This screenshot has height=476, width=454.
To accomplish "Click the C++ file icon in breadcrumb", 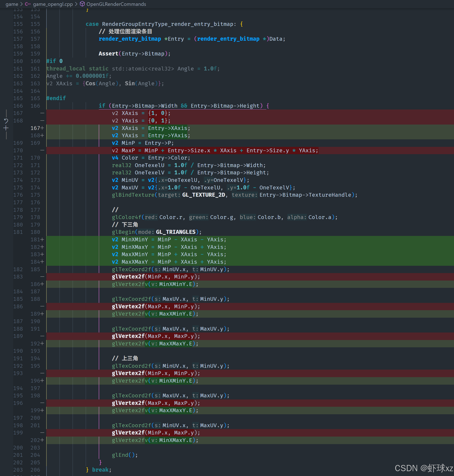I will tap(28, 4).
